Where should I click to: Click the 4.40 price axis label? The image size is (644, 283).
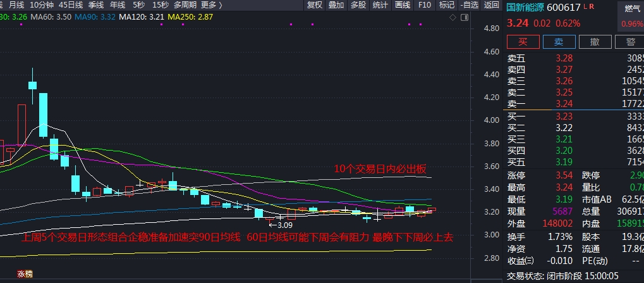click(492, 75)
